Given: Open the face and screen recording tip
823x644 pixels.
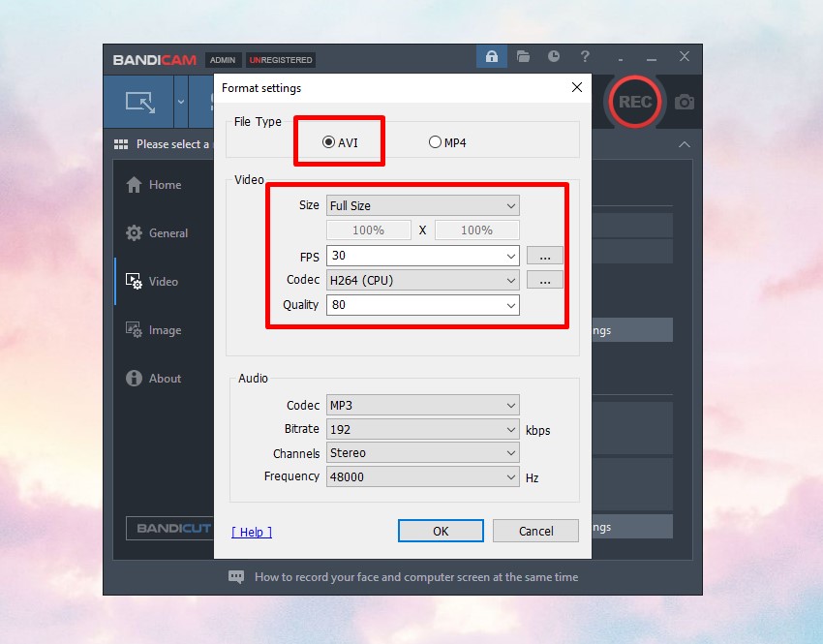Looking at the screenshot, I should 416,577.
